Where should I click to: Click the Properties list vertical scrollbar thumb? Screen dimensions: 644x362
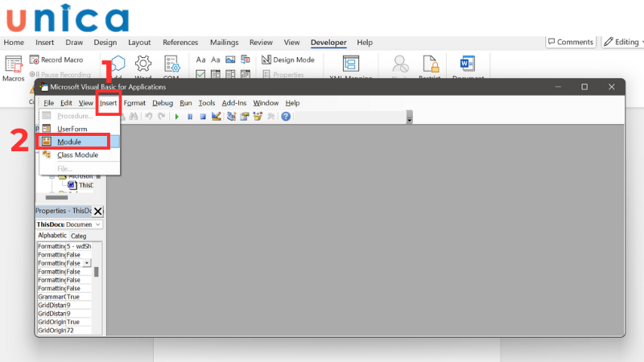pyautogui.click(x=97, y=271)
